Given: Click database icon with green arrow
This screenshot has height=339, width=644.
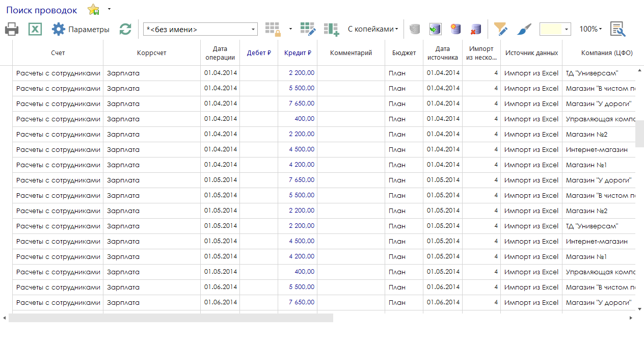Looking at the screenshot, I should [435, 29].
